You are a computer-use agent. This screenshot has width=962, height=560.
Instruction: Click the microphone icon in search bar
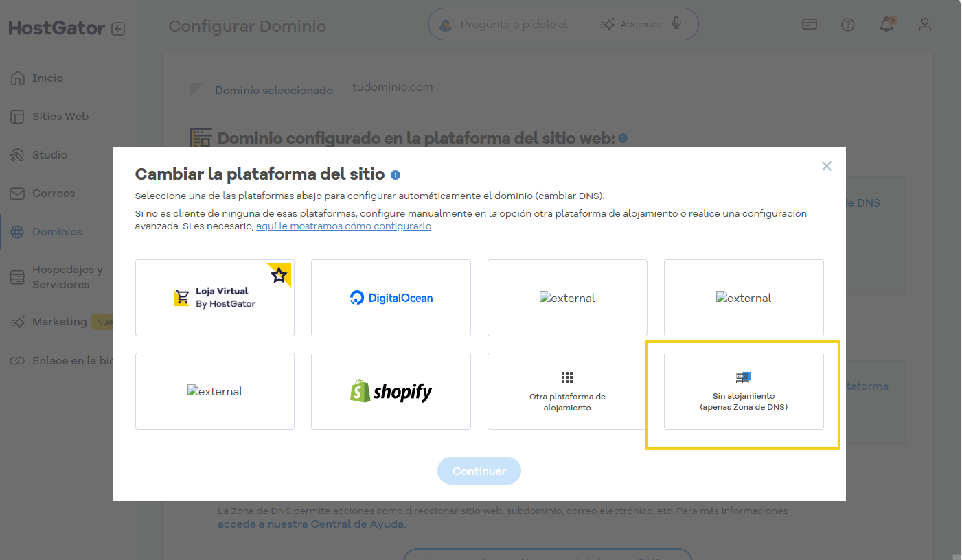pyautogui.click(x=676, y=24)
